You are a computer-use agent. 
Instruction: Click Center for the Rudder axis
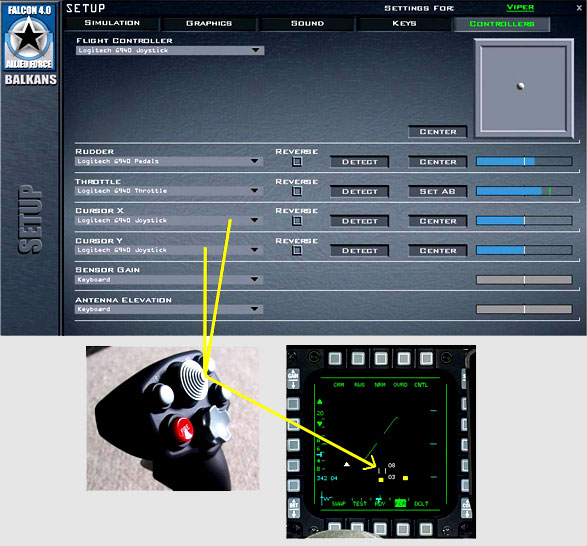(x=438, y=162)
